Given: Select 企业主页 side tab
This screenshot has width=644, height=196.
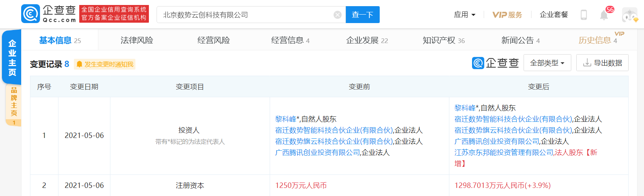Looking at the screenshot, I should tap(12, 58).
